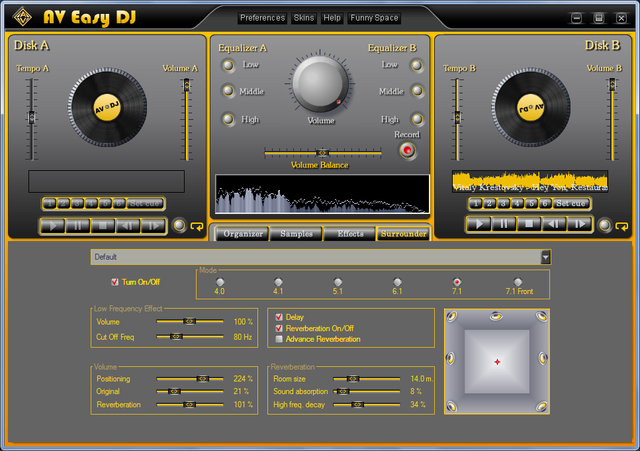Click the Funny Space button
This screenshot has height=451, width=640.
coord(374,18)
